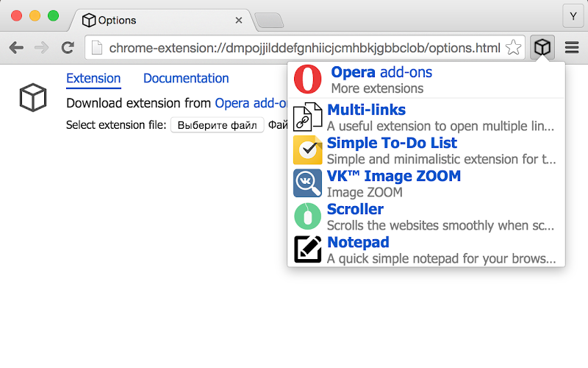Click the Notepad pencil icon
This screenshot has width=588, height=368.
307,250
